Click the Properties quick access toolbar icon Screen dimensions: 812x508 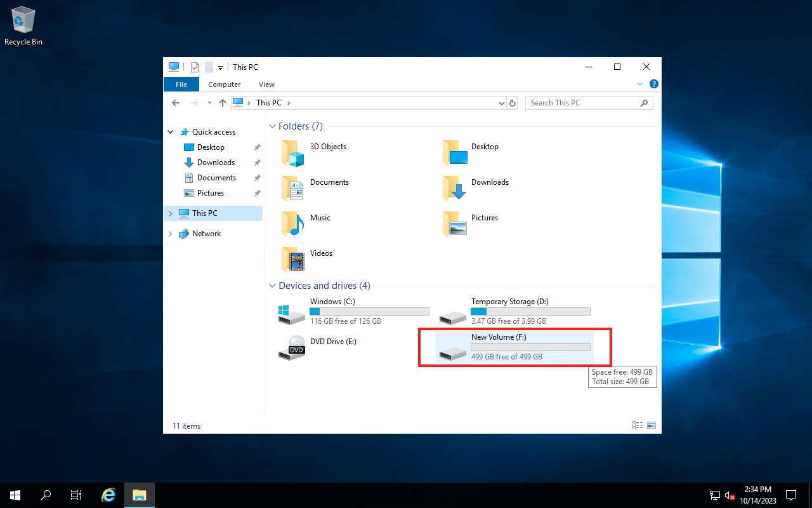(195, 67)
